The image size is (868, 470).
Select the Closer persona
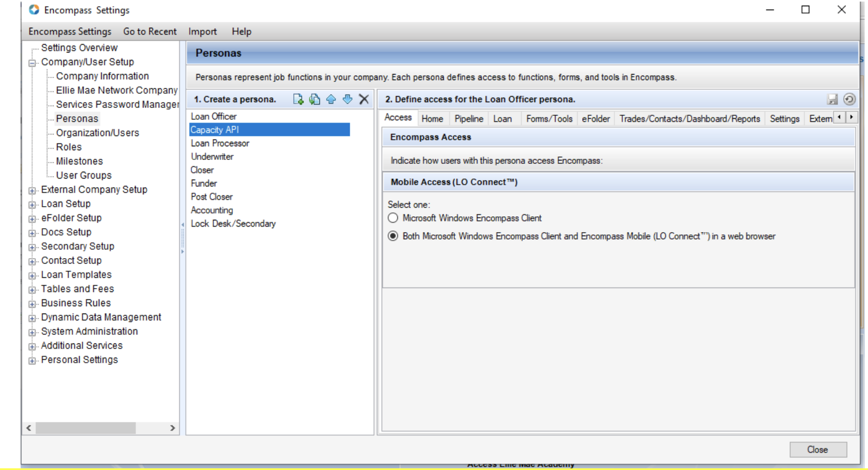click(x=202, y=170)
